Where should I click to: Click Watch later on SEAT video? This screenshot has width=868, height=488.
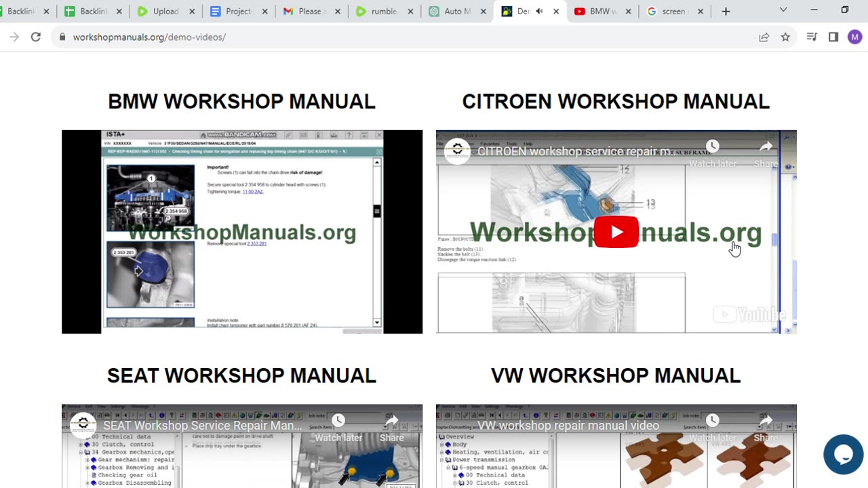338,428
